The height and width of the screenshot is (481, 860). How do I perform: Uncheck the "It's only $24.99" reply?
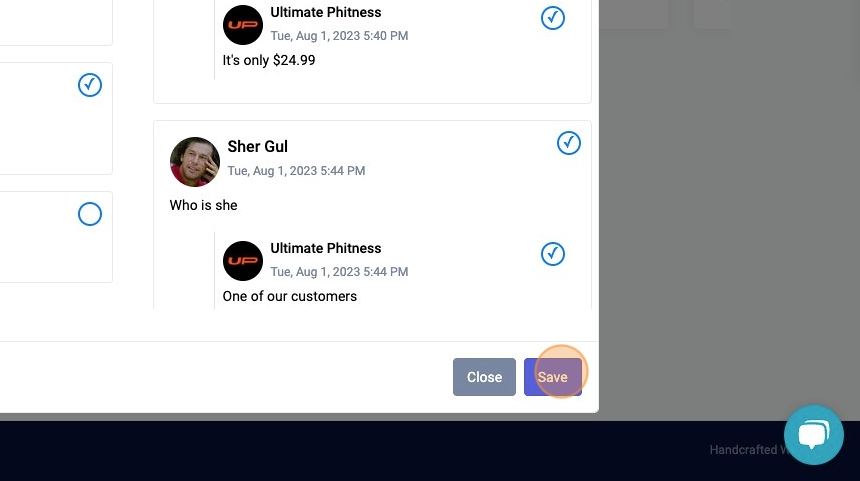[x=552, y=18]
